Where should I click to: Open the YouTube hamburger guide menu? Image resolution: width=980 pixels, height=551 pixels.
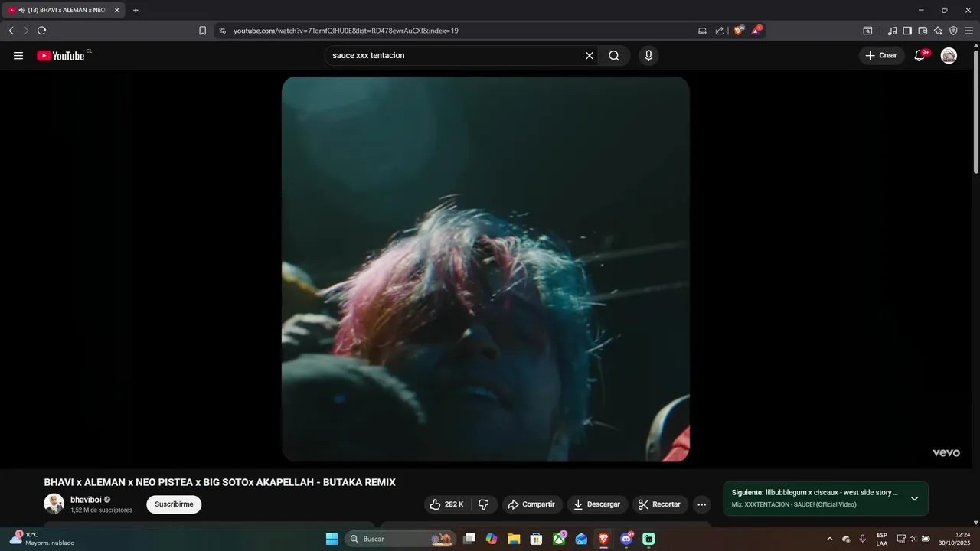[x=18, y=55]
